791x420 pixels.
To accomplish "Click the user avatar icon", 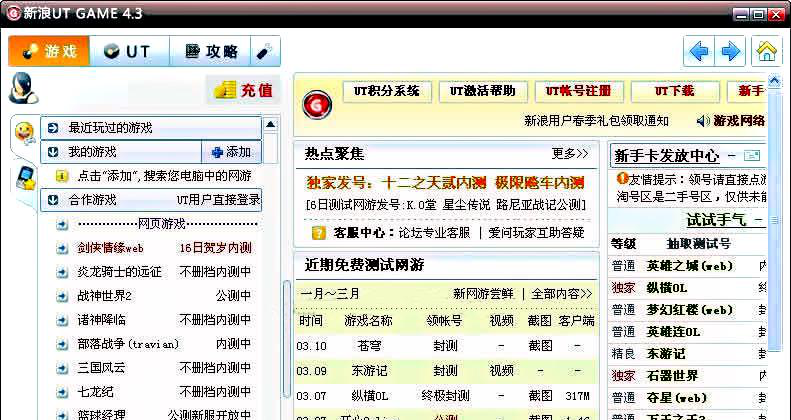I will coord(23,89).
